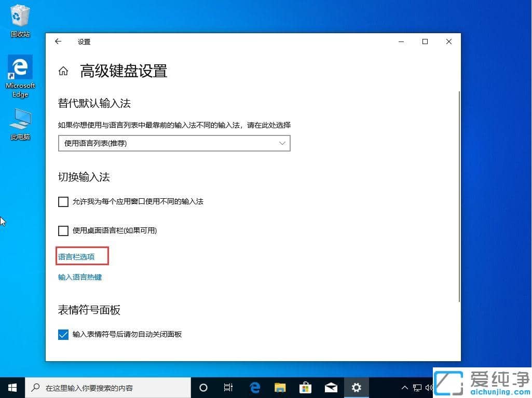Click the back arrow in Settings
Screen dimensions: 532x398
[58, 42]
